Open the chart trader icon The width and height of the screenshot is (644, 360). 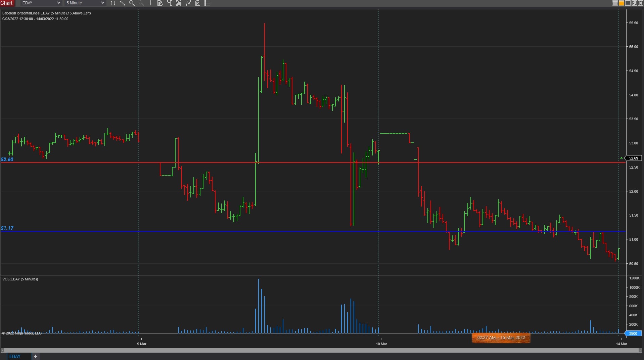click(170, 3)
